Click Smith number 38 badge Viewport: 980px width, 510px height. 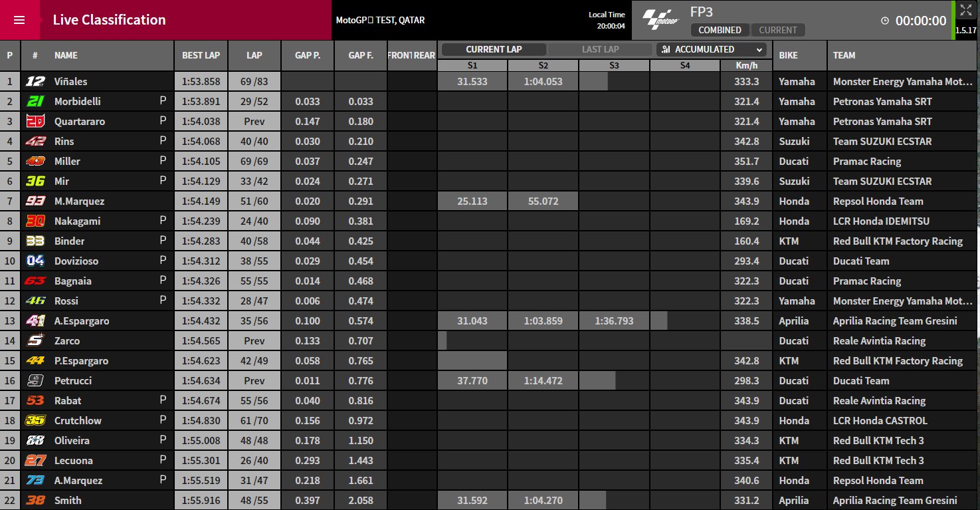tap(35, 500)
